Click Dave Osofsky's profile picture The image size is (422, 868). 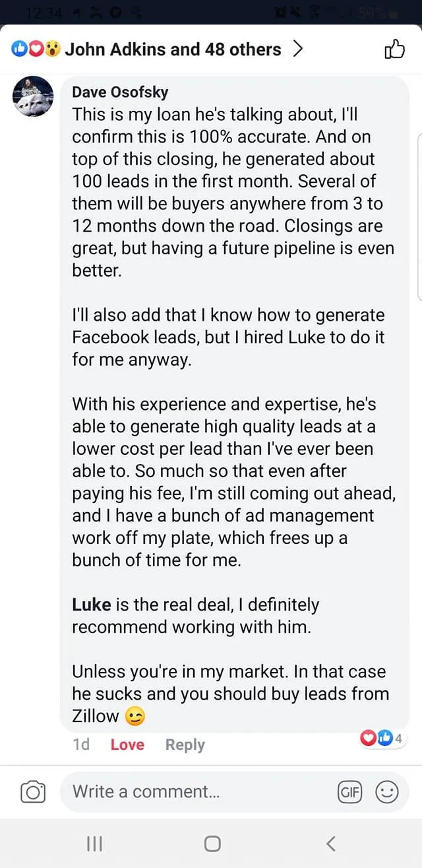coord(33,96)
